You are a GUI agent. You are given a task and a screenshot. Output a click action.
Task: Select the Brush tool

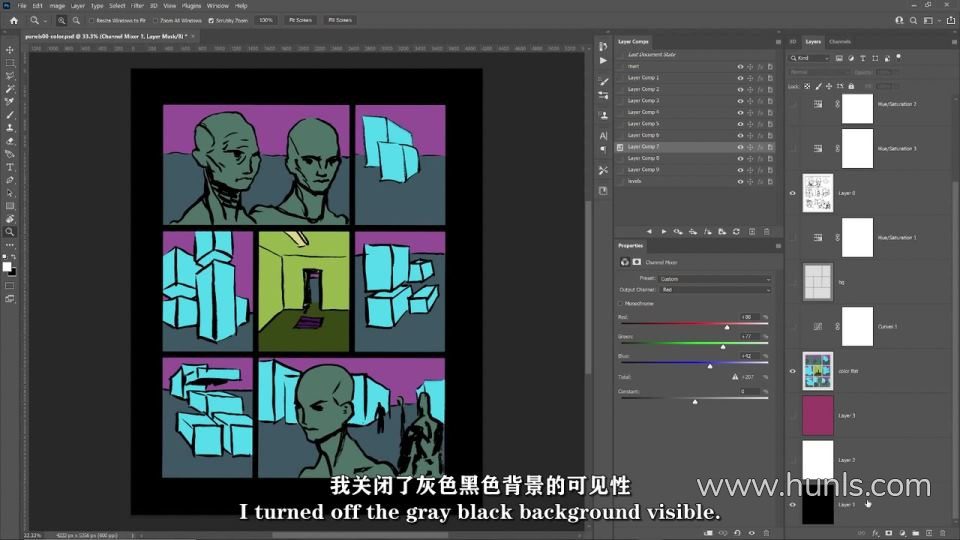pyautogui.click(x=10, y=115)
